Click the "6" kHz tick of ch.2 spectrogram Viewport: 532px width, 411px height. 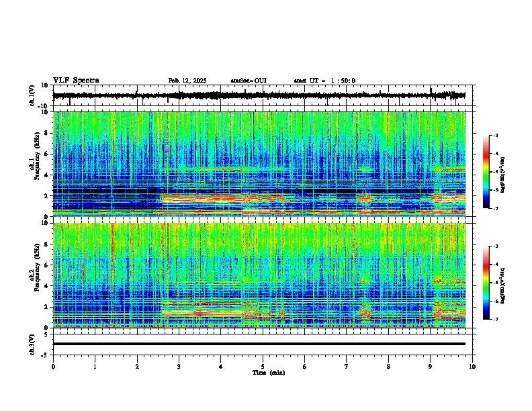46,265
